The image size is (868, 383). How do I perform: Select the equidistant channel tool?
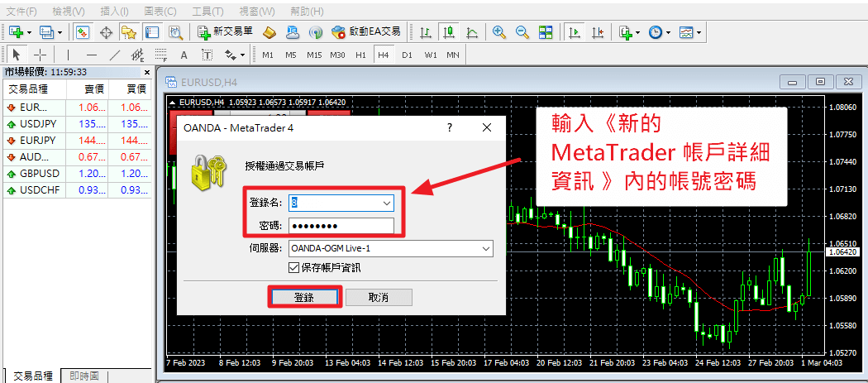137,55
